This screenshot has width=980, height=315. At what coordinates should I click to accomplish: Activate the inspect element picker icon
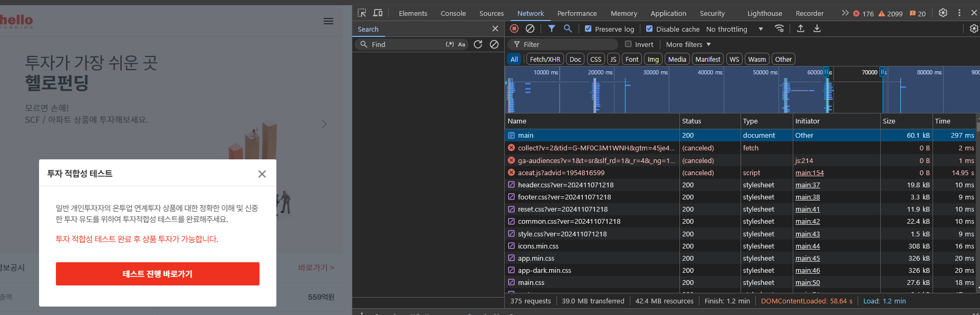[x=362, y=13]
